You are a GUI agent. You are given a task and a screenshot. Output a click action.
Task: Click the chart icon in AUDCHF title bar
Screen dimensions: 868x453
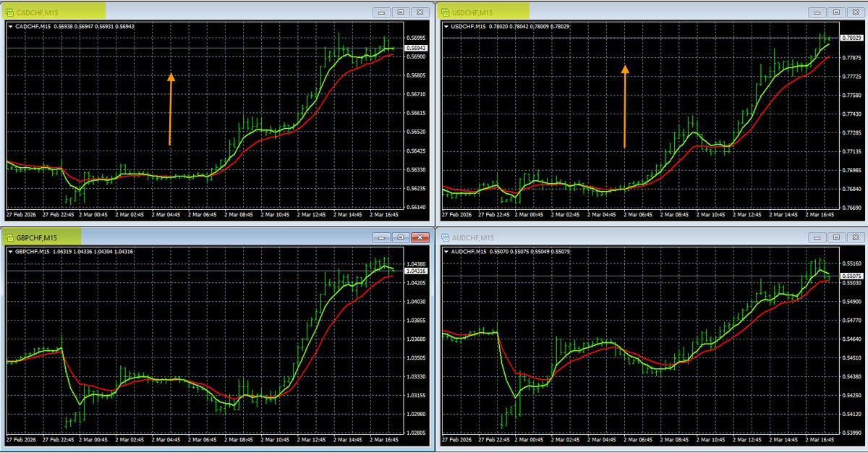[445, 237]
